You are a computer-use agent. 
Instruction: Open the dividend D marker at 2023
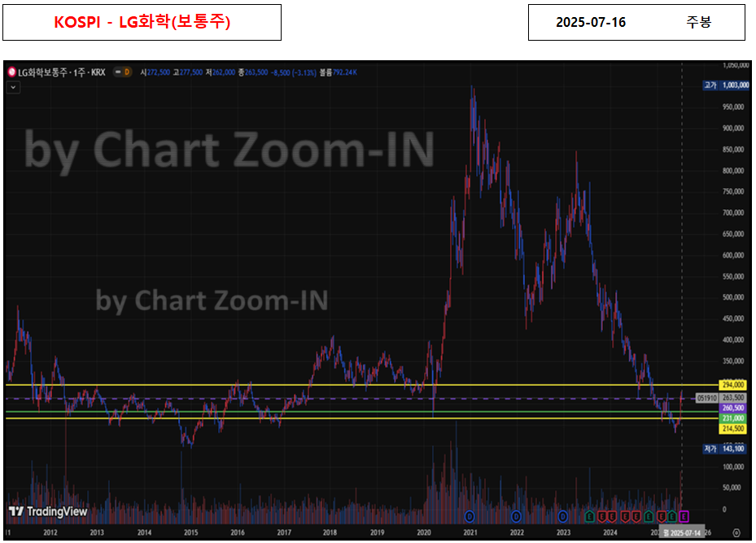562,516
